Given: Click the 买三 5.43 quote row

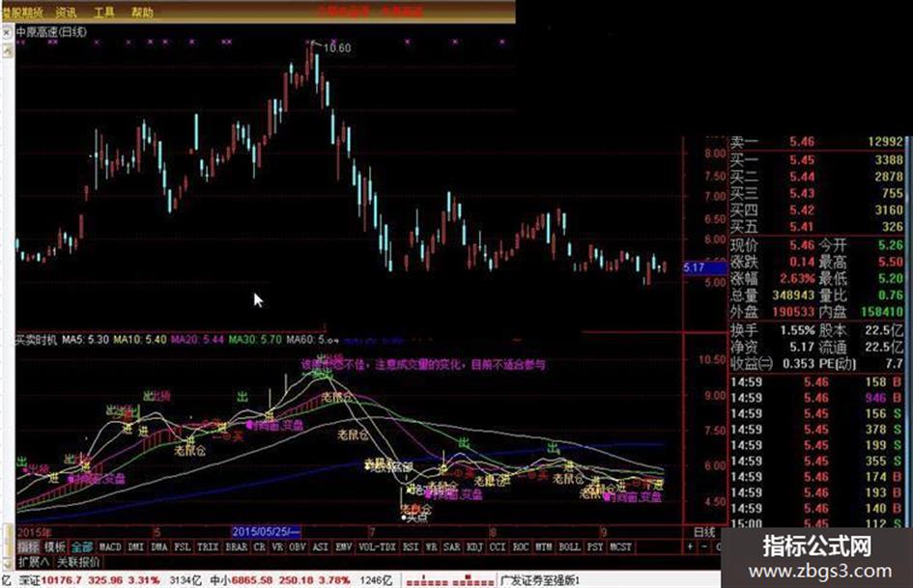Looking at the screenshot, I should (817, 193).
